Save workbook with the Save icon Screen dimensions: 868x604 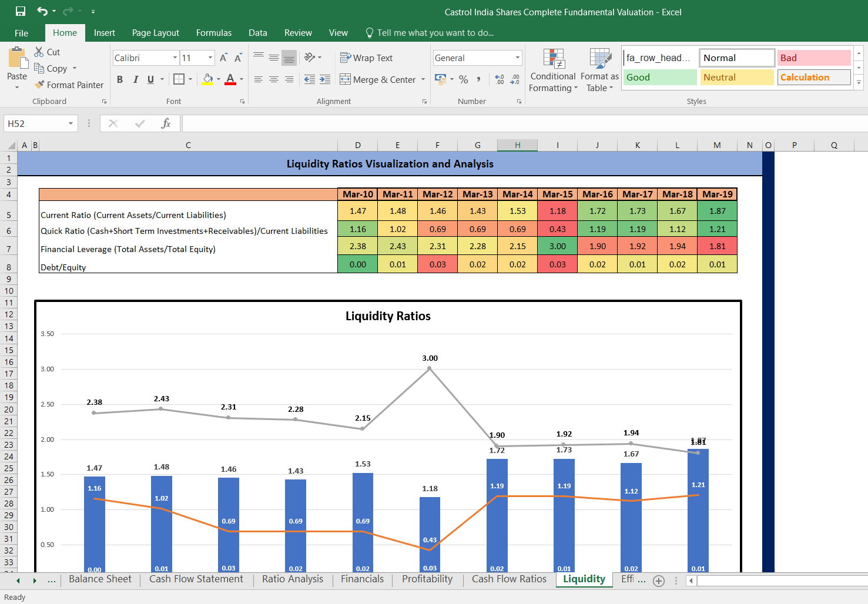click(x=21, y=11)
